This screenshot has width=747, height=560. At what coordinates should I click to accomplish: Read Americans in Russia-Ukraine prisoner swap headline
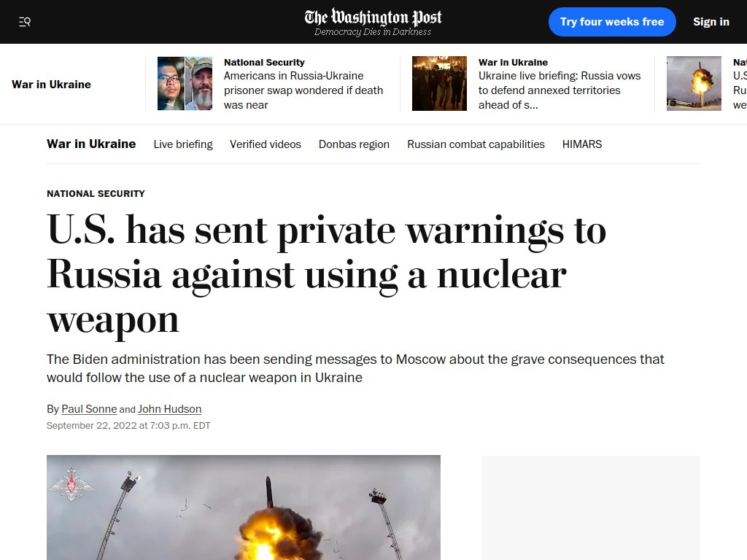(x=303, y=90)
